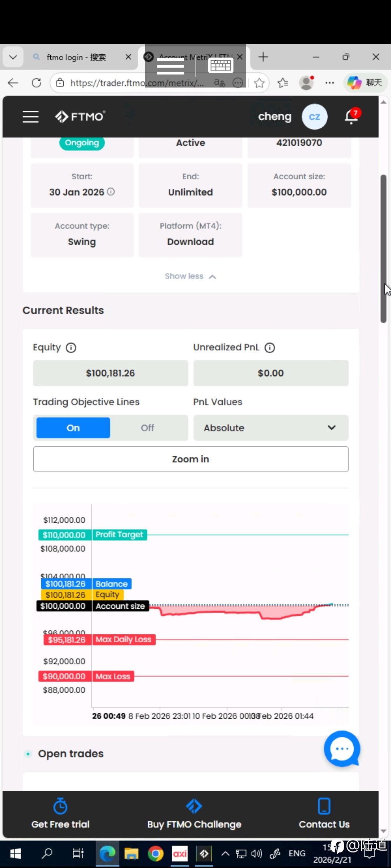Open the PnL Values Absolute dropdown

click(x=271, y=428)
